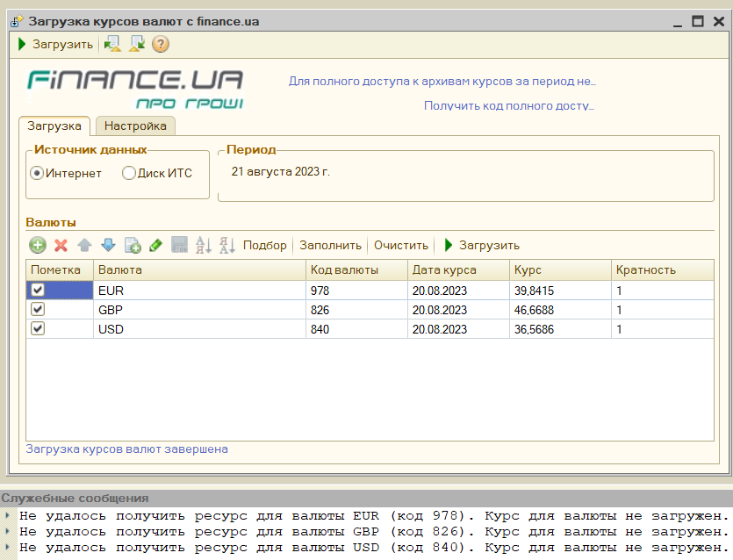The image size is (733, 560).
Task: Open Help with the question mark icon
Action: click(x=161, y=44)
